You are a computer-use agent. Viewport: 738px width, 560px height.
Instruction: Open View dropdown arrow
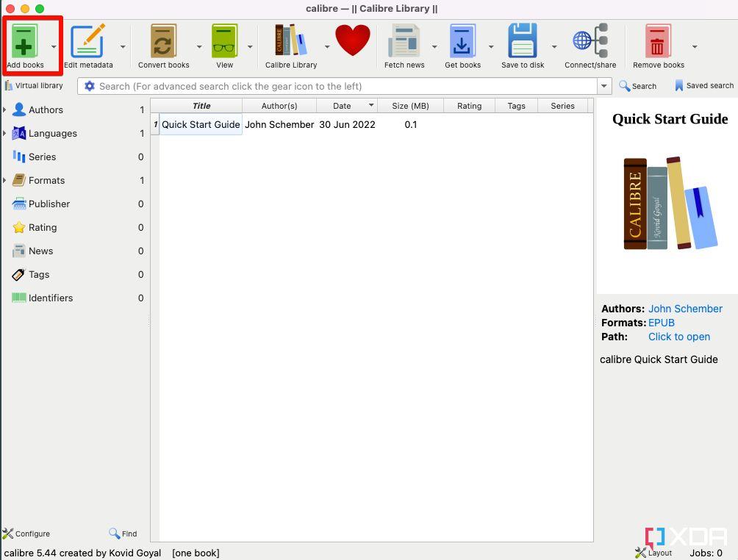250,46
